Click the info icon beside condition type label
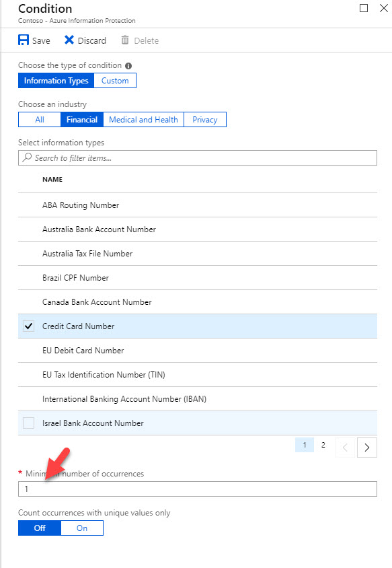 127,65
